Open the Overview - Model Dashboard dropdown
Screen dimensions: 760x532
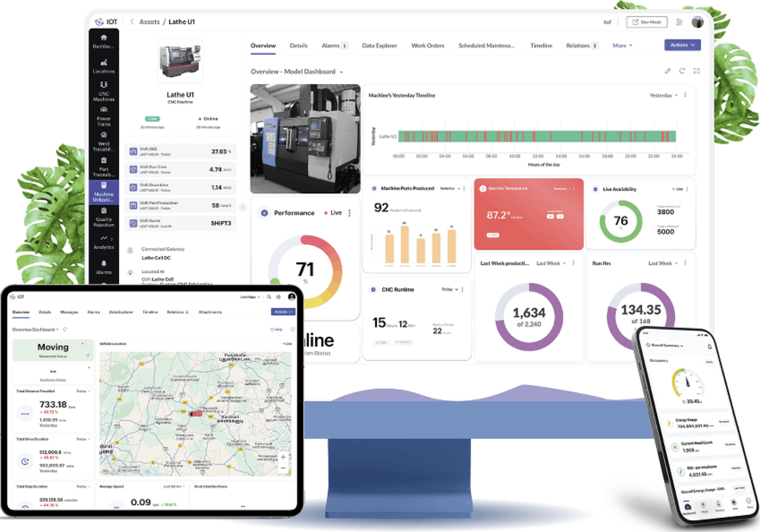(296, 72)
